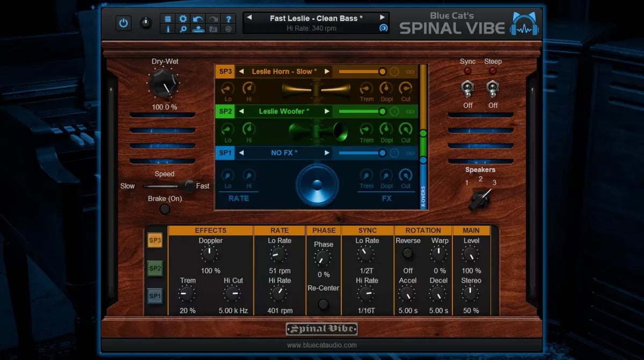The image size is (644, 360).
Task: Open the settings gear icon
Action: [183, 18]
